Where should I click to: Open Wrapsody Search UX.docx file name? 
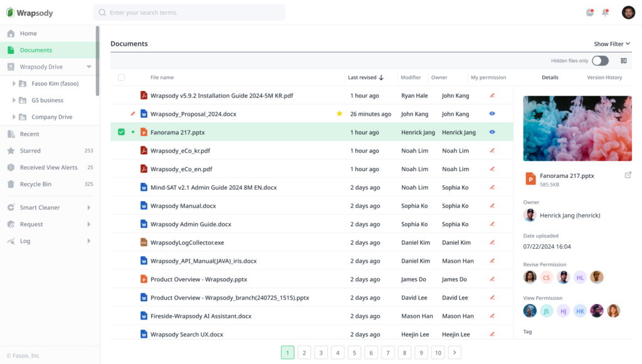pyautogui.click(x=187, y=335)
